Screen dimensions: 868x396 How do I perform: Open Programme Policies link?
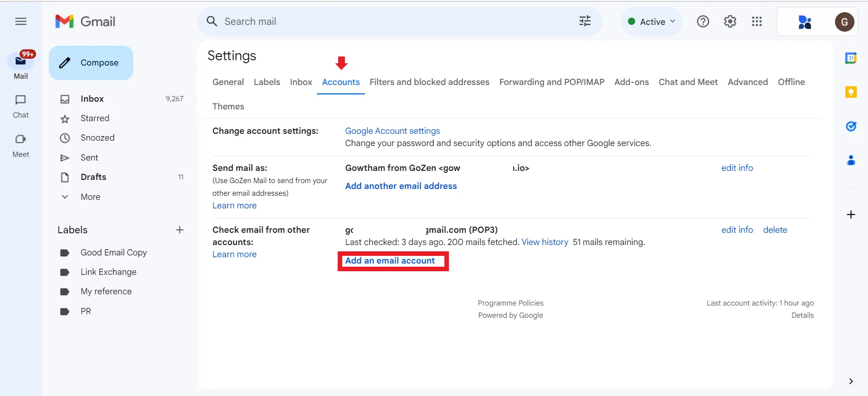[510, 303]
